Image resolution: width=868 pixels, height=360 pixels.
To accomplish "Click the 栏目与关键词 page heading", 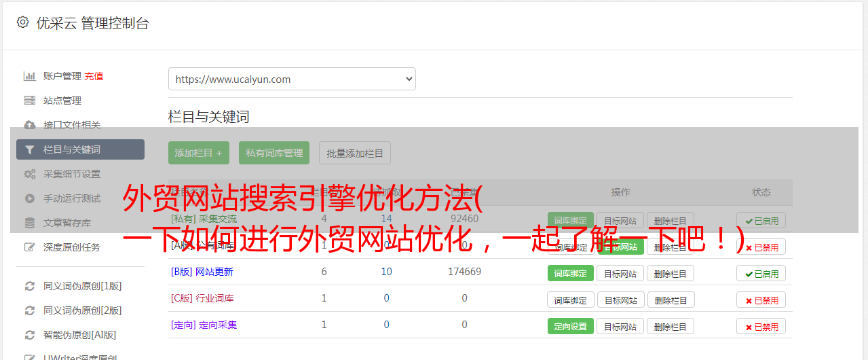I will click(209, 117).
